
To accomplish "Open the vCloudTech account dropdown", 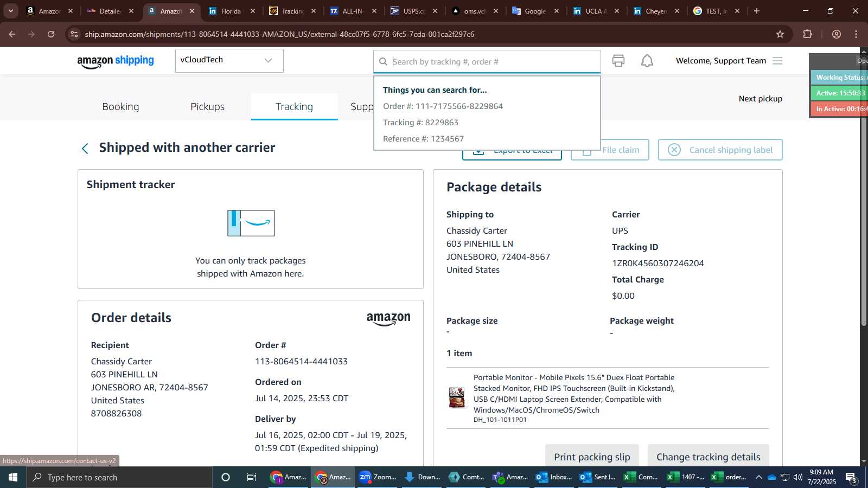I will pyautogui.click(x=229, y=60).
